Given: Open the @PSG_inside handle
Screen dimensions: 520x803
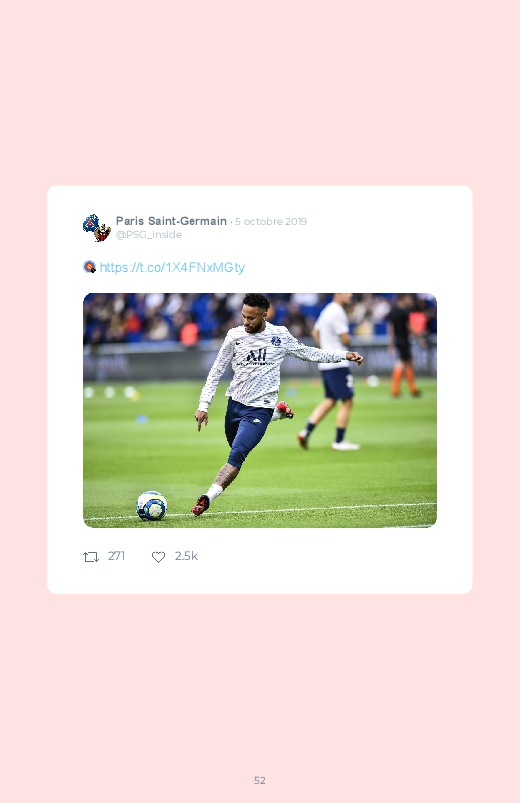Looking at the screenshot, I should click(x=149, y=235).
